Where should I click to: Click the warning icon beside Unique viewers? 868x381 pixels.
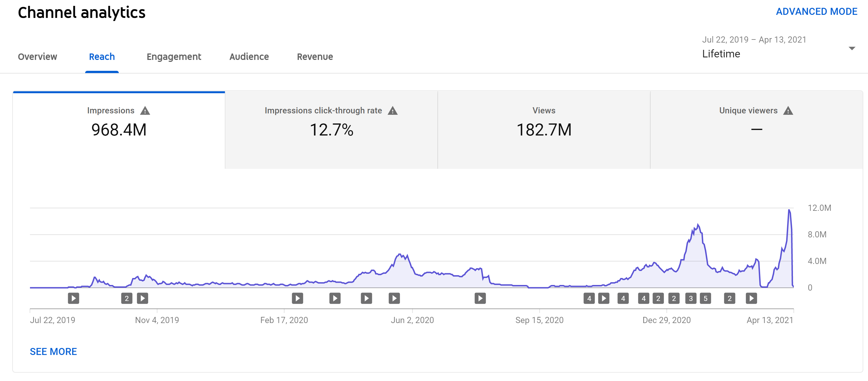click(x=788, y=111)
